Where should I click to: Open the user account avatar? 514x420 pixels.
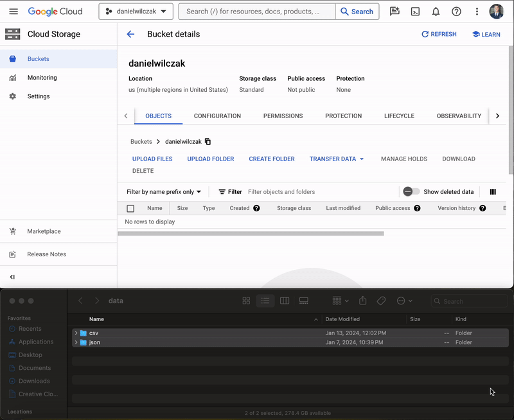pos(497,12)
